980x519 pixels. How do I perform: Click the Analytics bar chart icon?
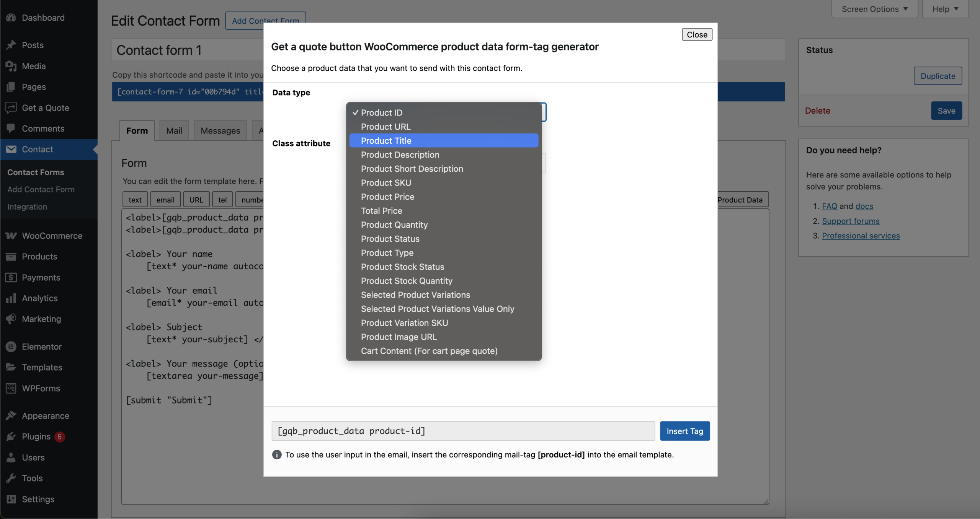click(11, 298)
